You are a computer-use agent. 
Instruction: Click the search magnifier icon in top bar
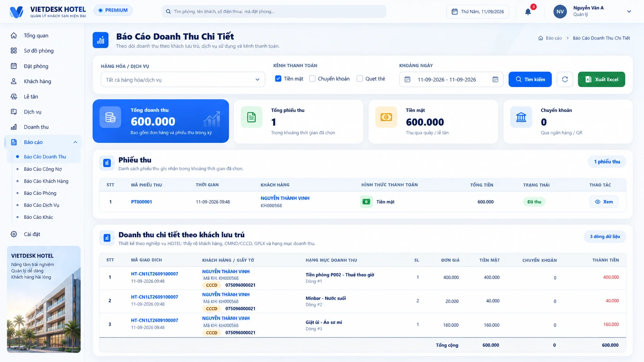click(168, 12)
